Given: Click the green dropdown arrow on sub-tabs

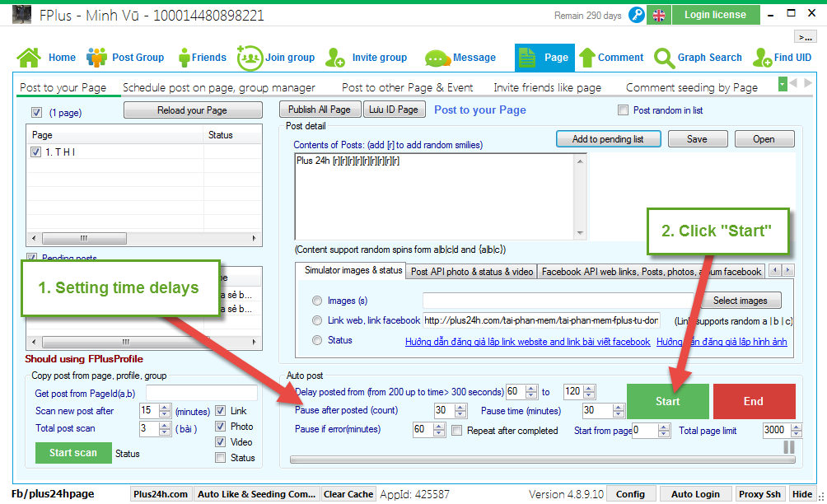Looking at the screenshot, I should (x=783, y=83).
